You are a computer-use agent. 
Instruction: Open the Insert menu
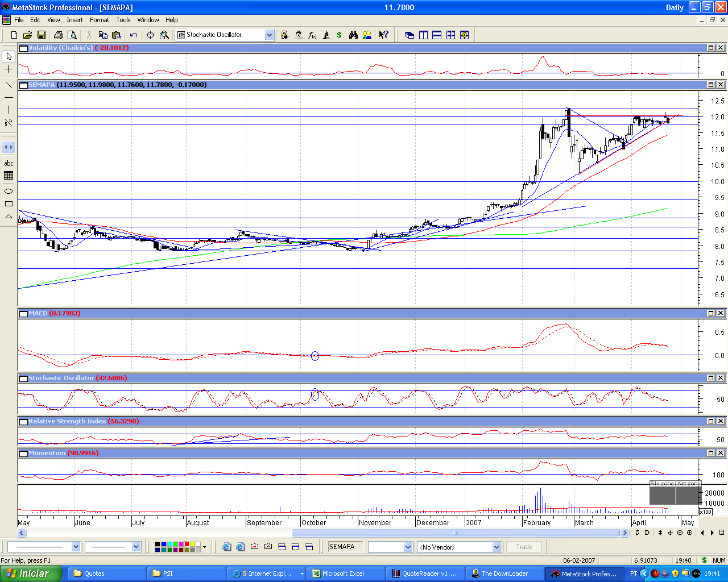[75, 20]
